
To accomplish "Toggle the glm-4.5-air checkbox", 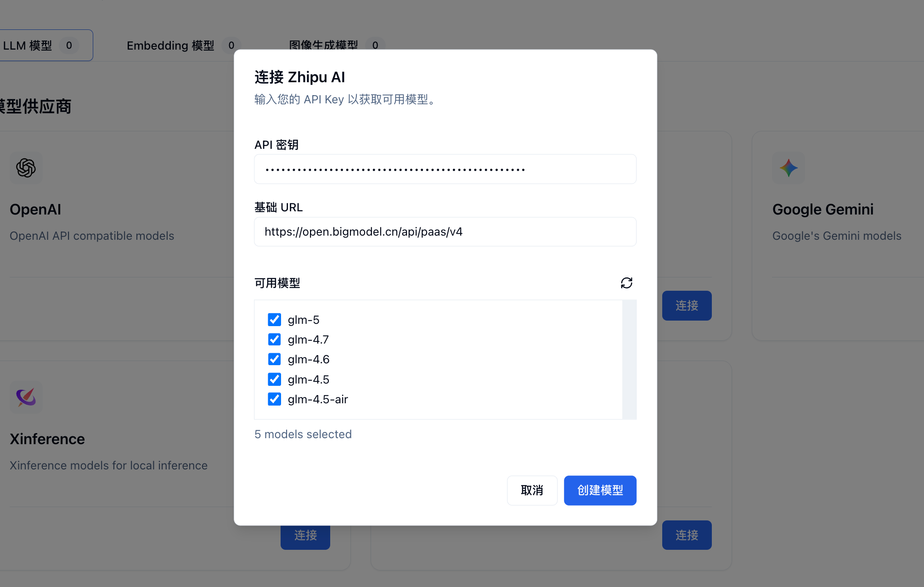I will [x=274, y=399].
